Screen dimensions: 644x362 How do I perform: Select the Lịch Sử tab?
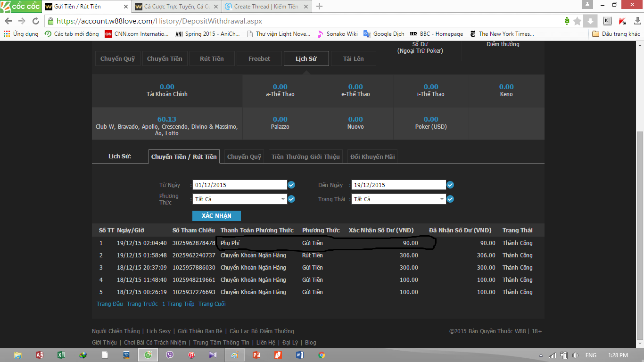(x=306, y=58)
